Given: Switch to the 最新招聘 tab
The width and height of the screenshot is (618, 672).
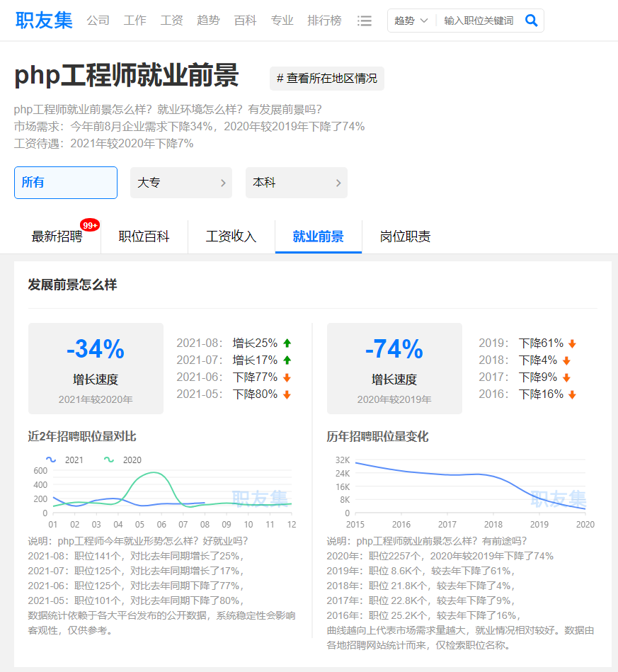Looking at the screenshot, I should (57, 237).
